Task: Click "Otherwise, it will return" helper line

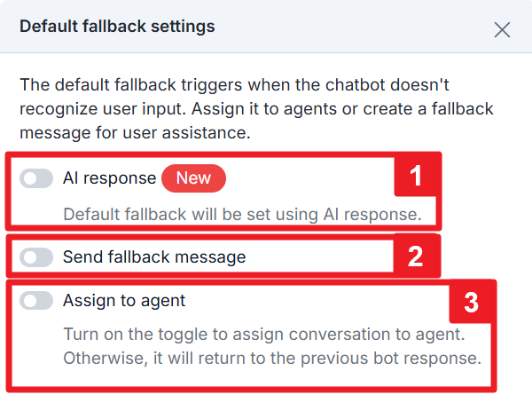Action: click(x=271, y=359)
